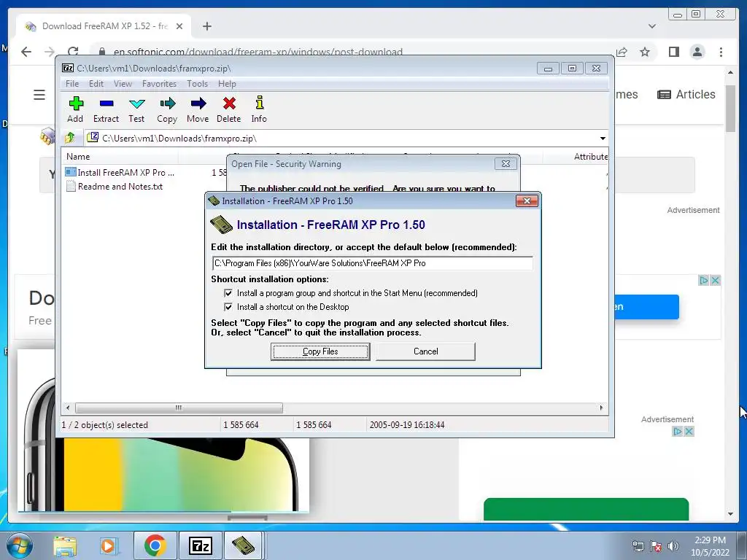Click the Attributes column header
747x560 pixels.
pyautogui.click(x=590, y=157)
